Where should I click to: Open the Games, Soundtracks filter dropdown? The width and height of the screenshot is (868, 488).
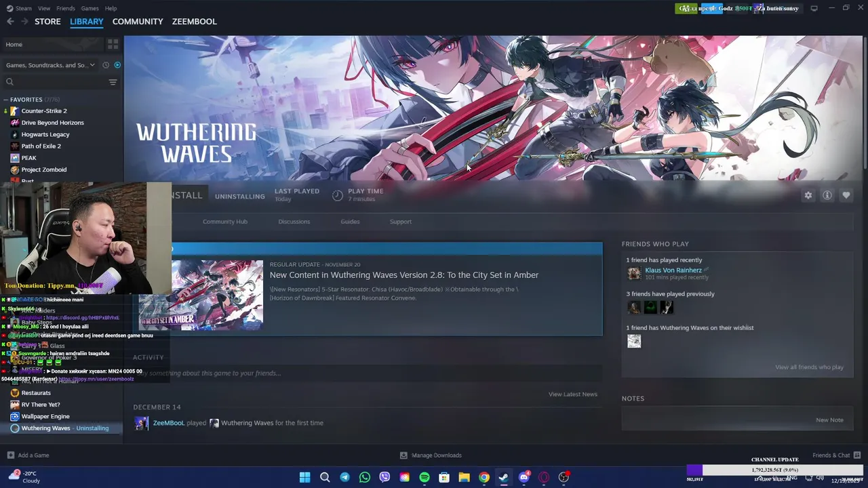(x=51, y=65)
